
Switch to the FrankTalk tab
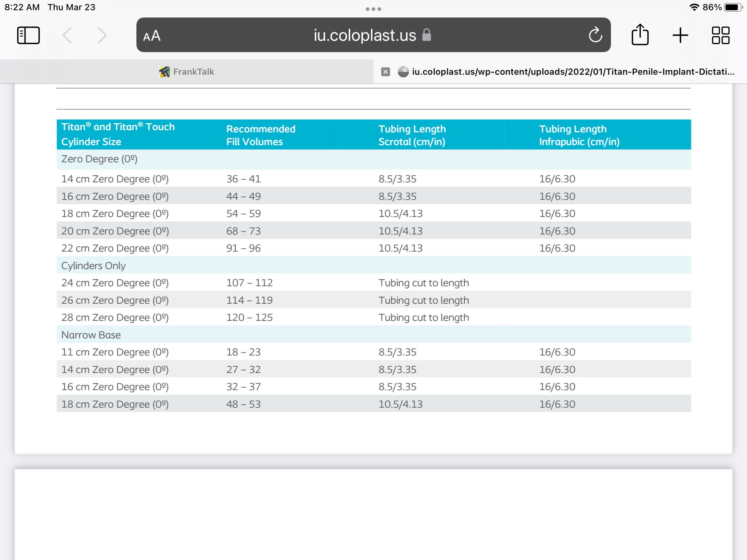pyautogui.click(x=187, y=72)
